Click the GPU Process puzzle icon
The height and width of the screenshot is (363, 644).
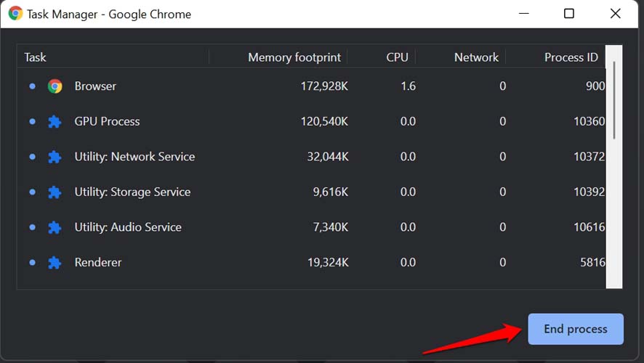click(55, 122)
